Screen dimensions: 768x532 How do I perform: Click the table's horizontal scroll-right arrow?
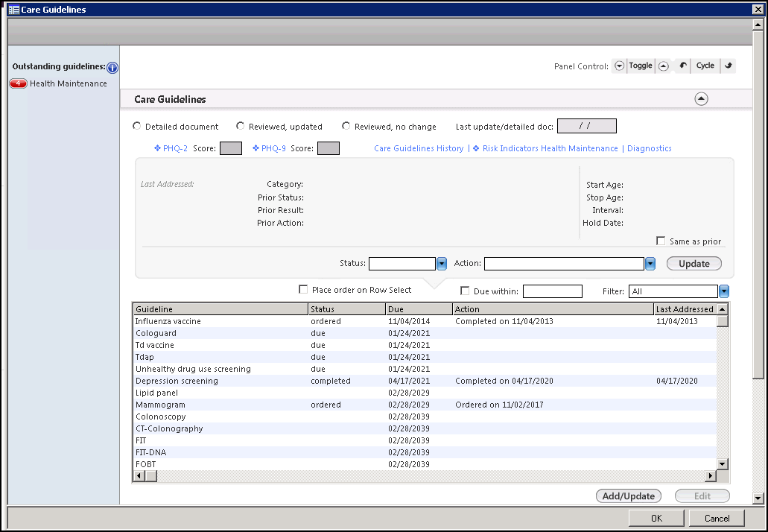pyautogui.click(x=710, y=475)
